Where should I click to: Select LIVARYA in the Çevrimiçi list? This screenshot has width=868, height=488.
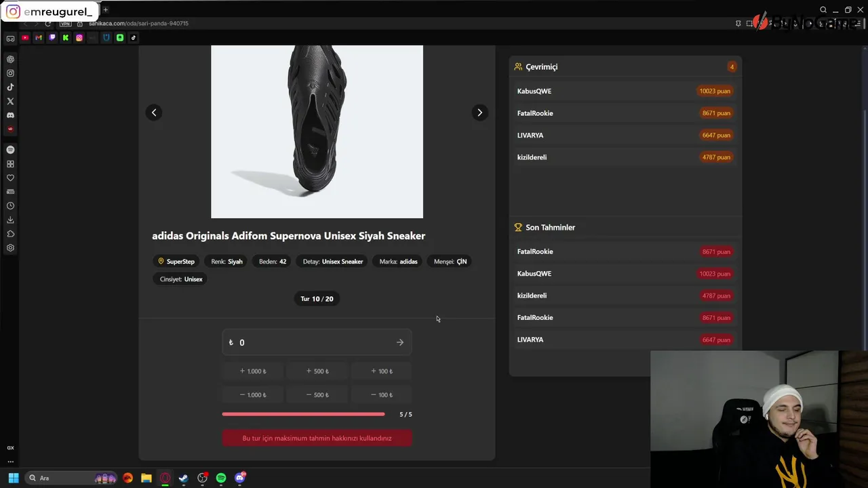tap(625, 135)
